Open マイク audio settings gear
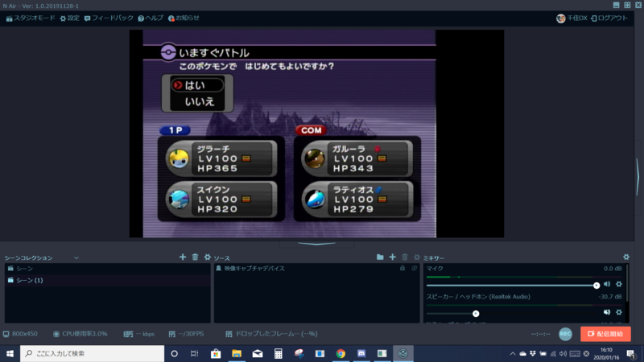Screen dimensions: 644x362 click(619, 284)
